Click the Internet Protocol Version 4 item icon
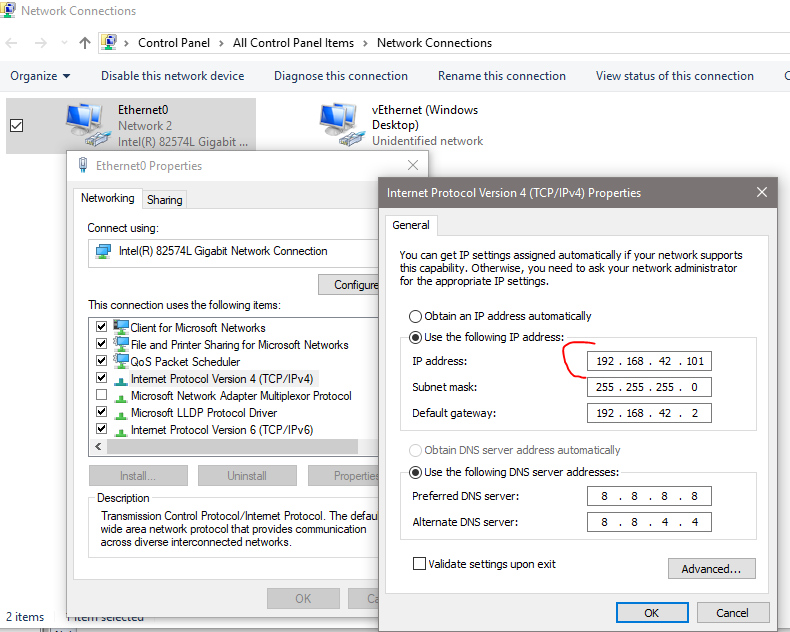 pos(121,380)
